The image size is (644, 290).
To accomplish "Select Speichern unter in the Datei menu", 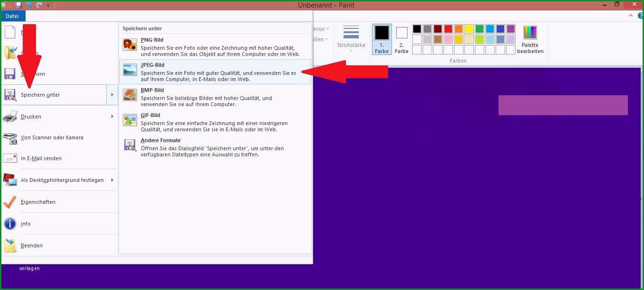I will tap(54, 95).
